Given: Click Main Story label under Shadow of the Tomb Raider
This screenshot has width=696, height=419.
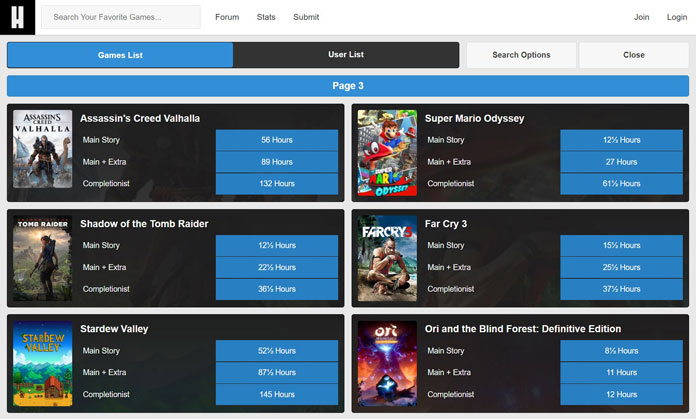Looking at the screenshot, I should pos(101,245).
